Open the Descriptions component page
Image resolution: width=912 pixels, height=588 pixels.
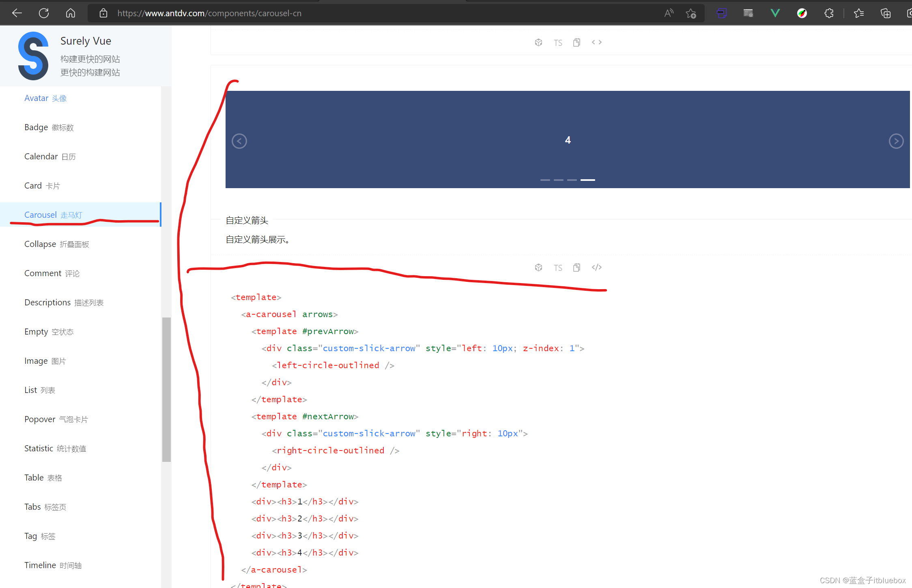pyautogui.click(x=64, y=303)
